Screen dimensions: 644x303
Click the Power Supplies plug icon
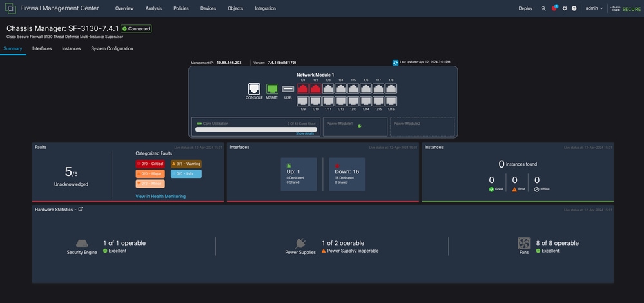[x=300, y=244]
